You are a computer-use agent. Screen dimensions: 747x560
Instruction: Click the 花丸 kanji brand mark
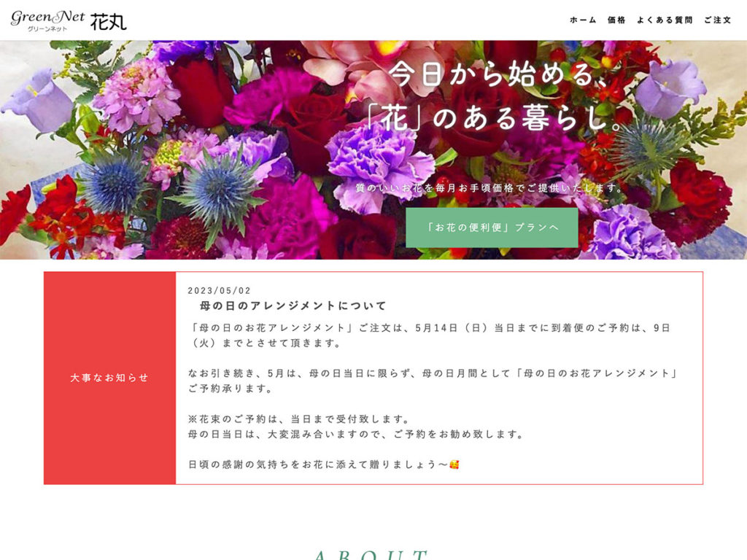pos(109,22)
